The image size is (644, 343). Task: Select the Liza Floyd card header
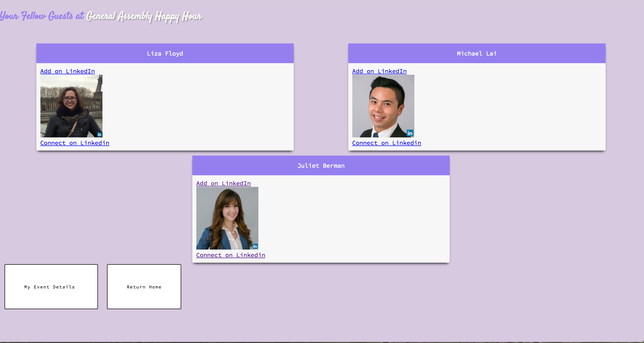pos(165,53)
